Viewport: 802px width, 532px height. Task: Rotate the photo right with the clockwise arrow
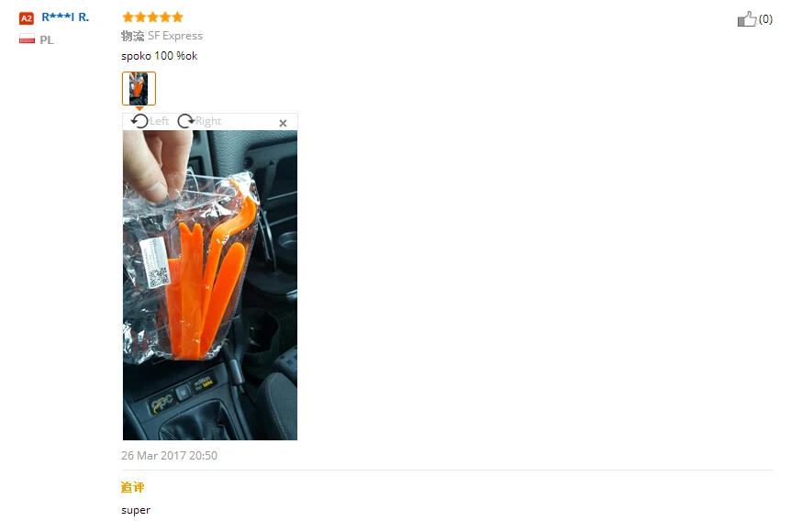[x=185, y=121]
